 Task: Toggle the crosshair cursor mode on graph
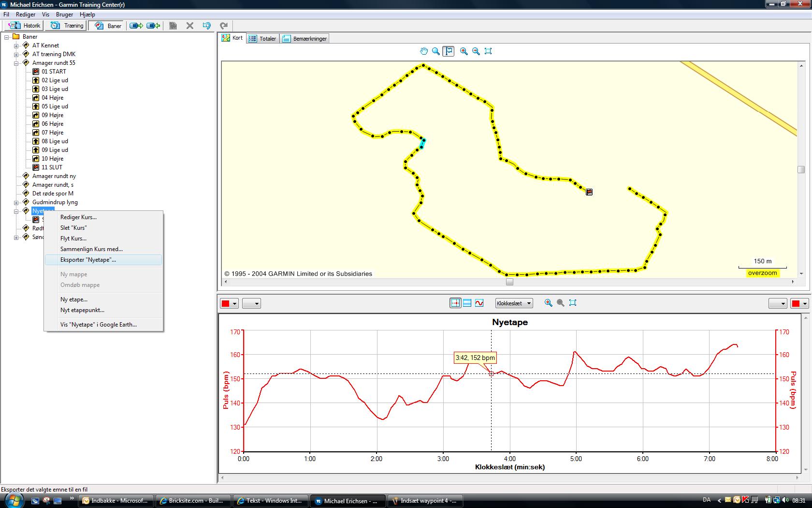[x=455, y=303]
